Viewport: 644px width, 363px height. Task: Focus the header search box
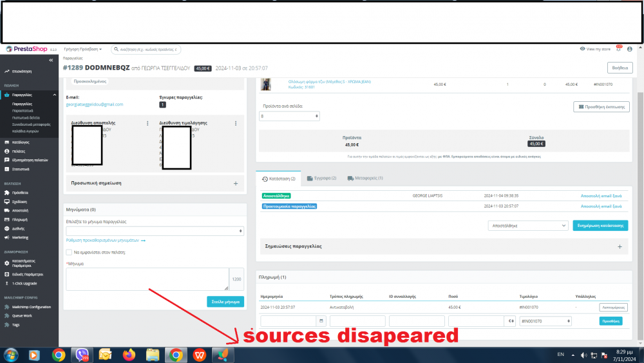(x=146, y=50)
